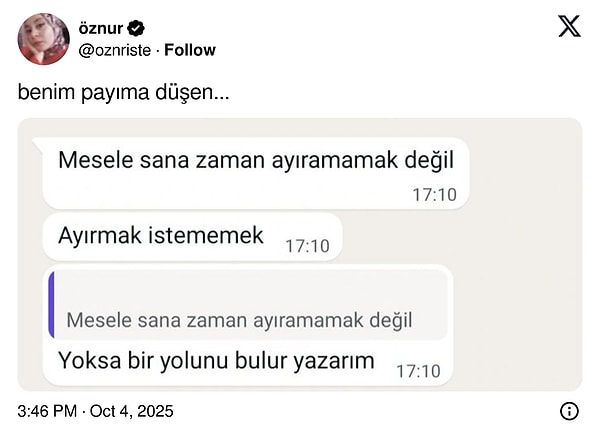Click the 17:10 time on last message
The image size is (600, 441).
tap(418, 371)
